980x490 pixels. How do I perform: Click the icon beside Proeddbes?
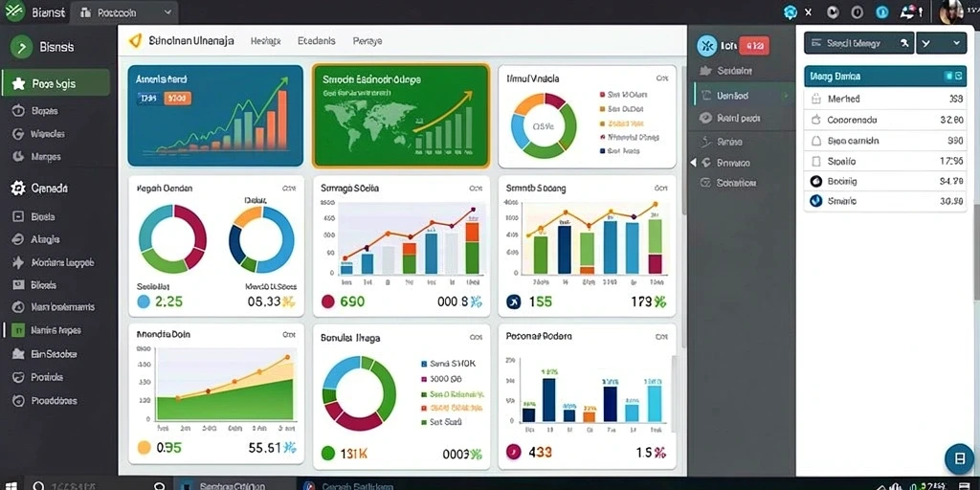pos(18,401)
